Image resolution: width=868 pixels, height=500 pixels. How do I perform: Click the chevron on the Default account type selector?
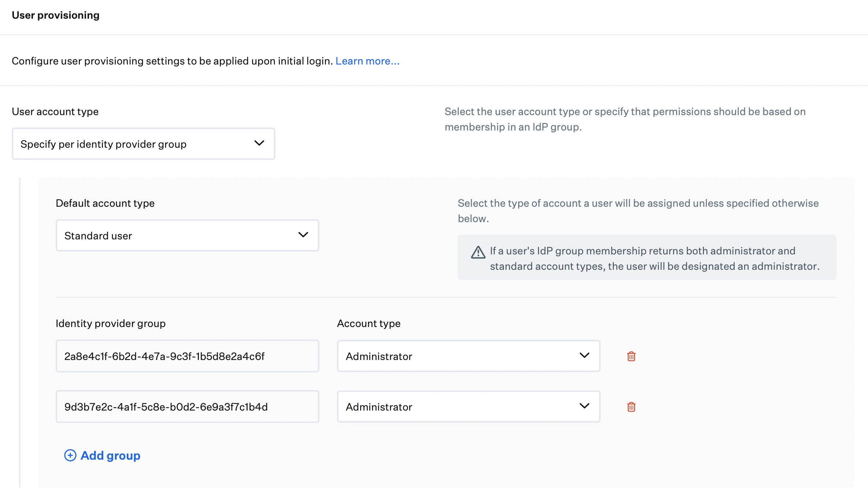coord(303,235)
